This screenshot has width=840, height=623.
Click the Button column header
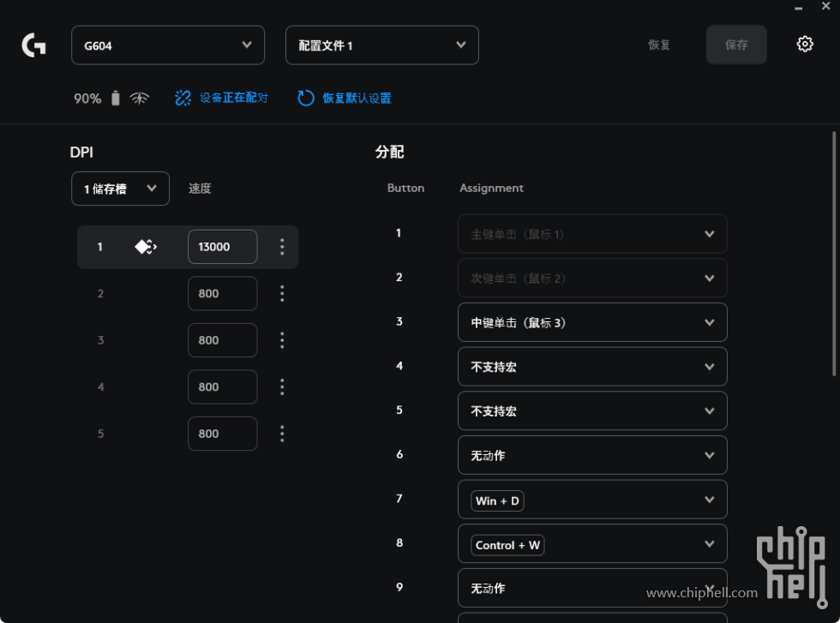tap(405, 188)
